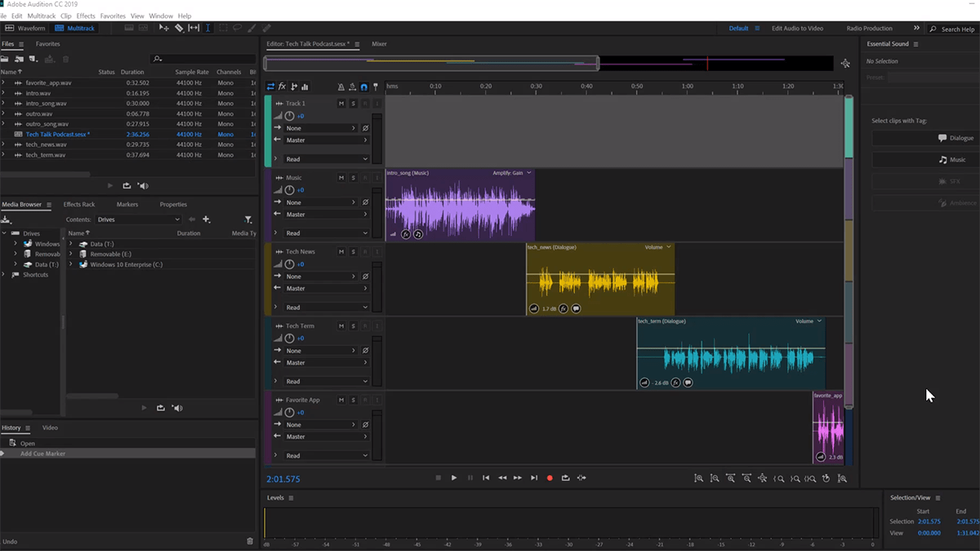The width and height of the screenshot is (980, 551).
Task: Click the monitor input icon next to Track 1's None dropdown
Action: click(x=365, y=128)
